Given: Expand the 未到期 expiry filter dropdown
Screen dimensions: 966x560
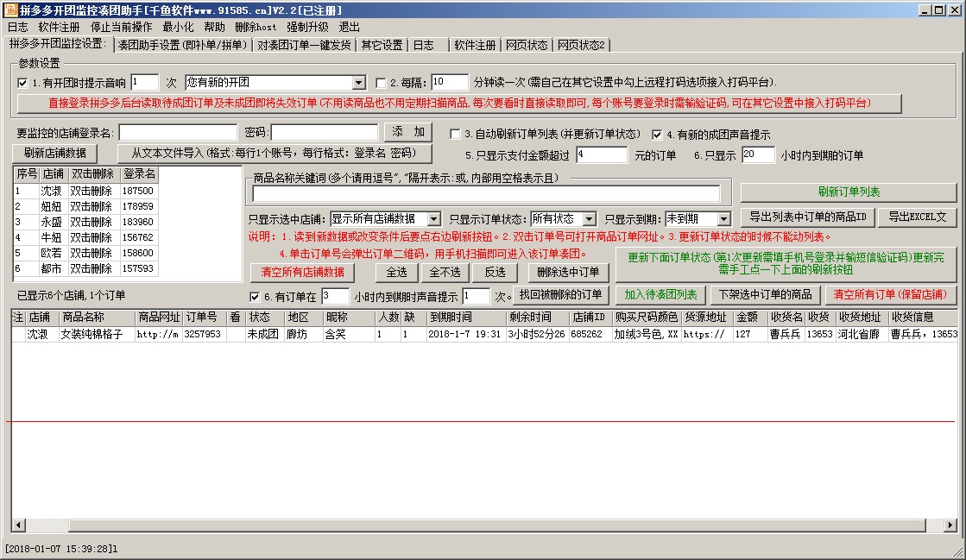Looking at the screenshot, I should [x=723, y=219].
